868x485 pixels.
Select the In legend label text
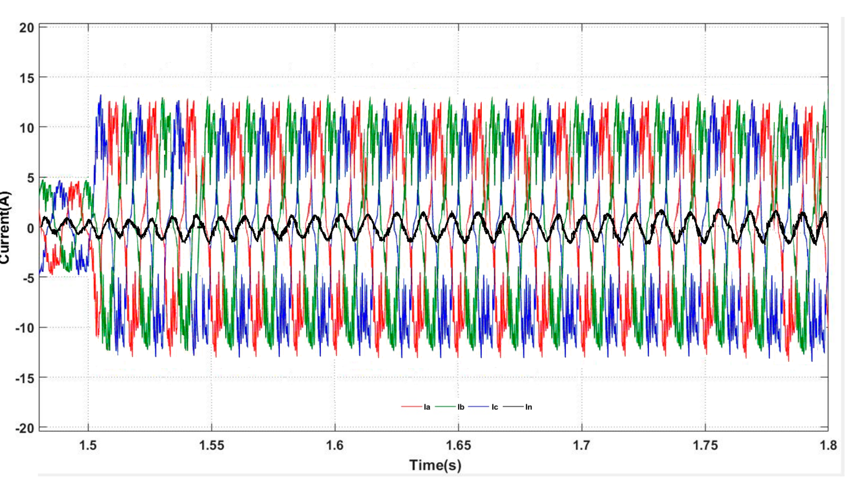point(528,407)
